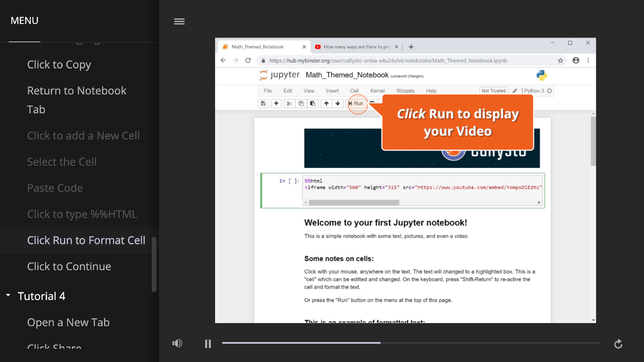The width and height of the screenshot is (644, 362).
Task: Click the pencil edit icon near Not Trusted
Action: 514,91
